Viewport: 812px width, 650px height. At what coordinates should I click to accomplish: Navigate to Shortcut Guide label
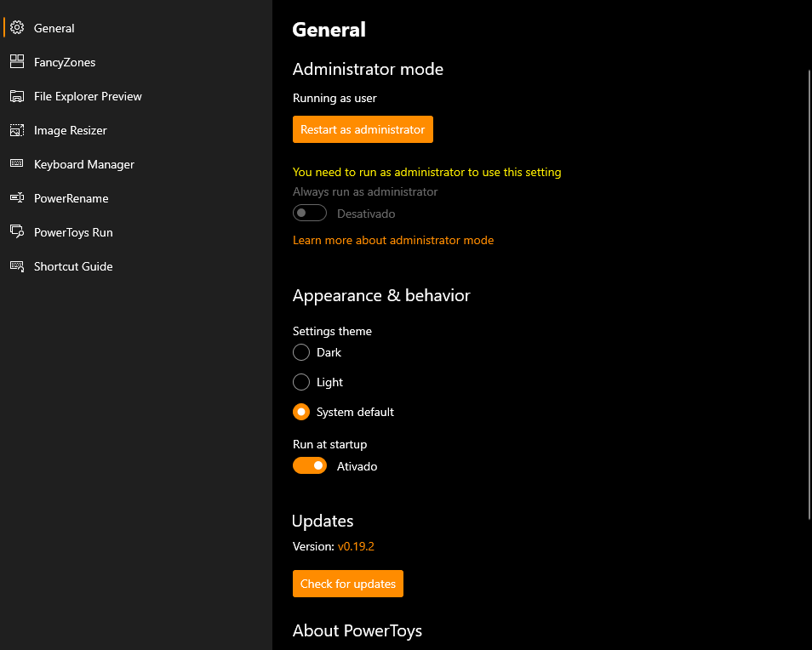click(x=73, y=266)
